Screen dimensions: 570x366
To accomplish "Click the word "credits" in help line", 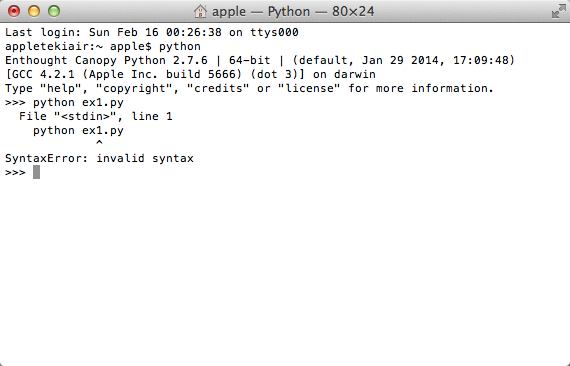I will (218, 88).
